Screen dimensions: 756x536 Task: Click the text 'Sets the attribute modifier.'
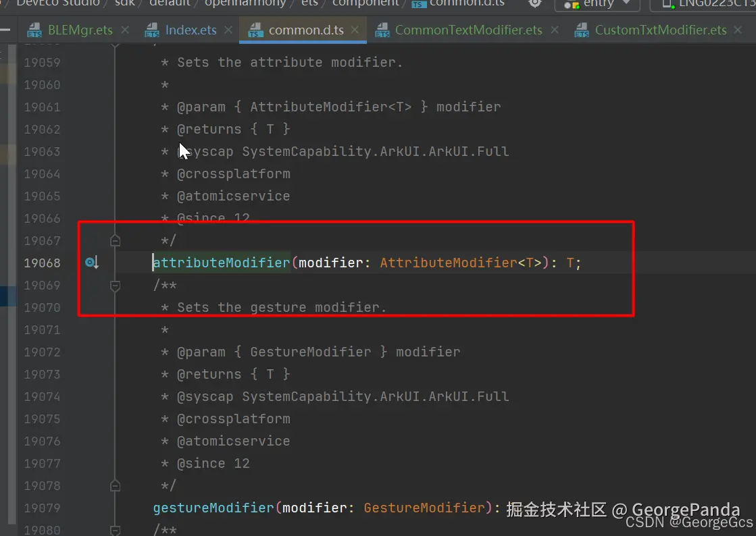click(290, 62)
